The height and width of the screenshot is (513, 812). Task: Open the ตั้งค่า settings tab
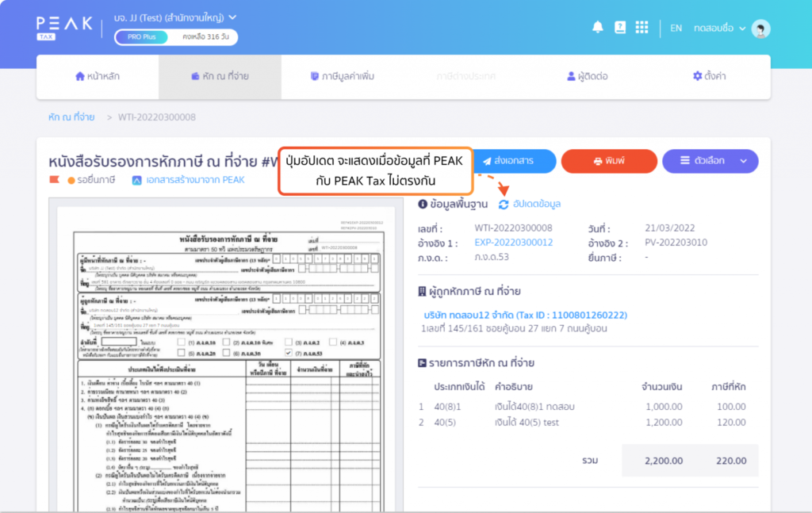click(x=710, y=76)
